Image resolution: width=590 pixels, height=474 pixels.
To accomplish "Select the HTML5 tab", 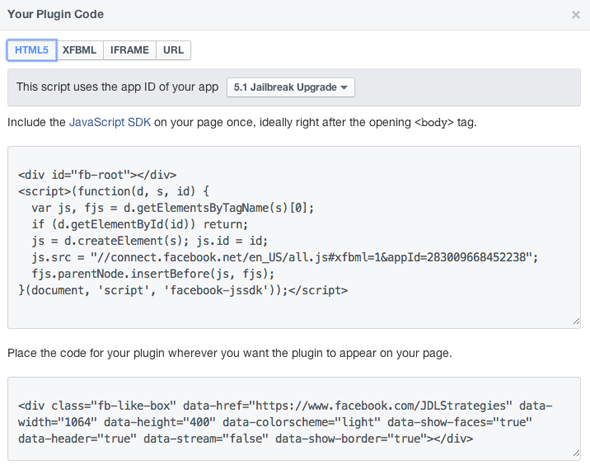I will [32, 50].
